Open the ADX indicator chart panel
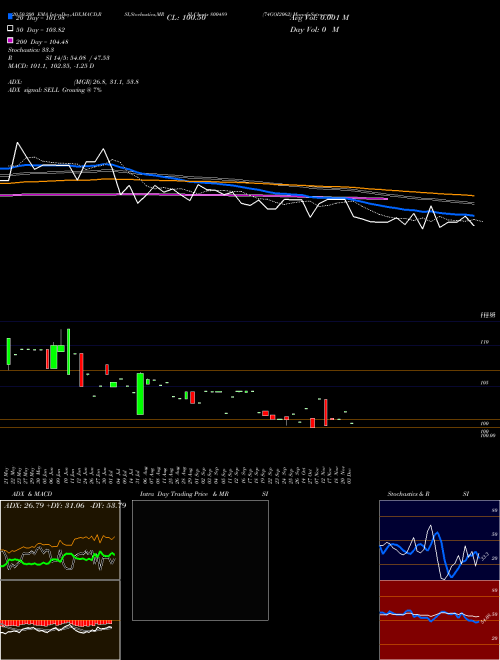 tap(60, 540)
